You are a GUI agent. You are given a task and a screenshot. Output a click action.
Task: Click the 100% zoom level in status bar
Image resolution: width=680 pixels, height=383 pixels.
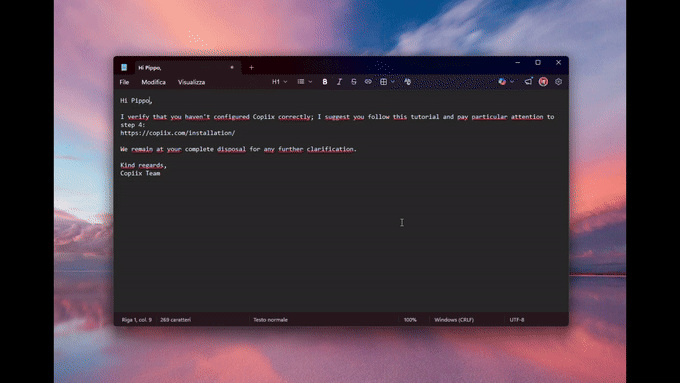(x=410, y=320)
